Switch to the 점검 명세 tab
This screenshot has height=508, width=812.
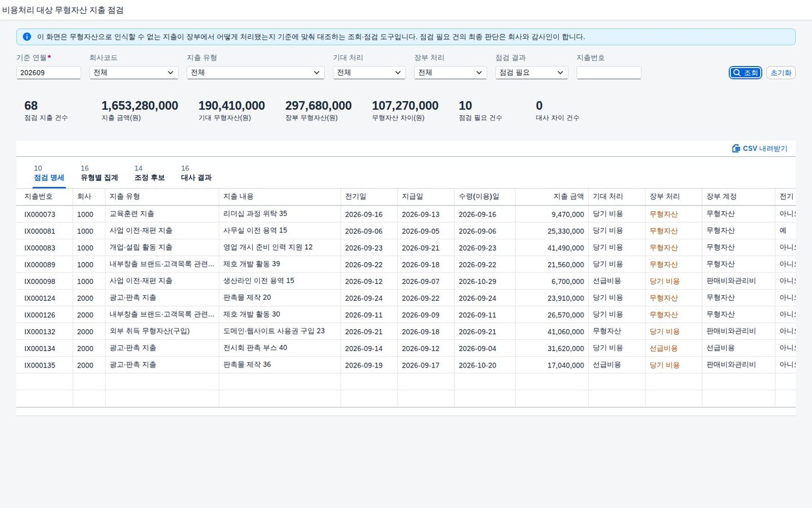point(49,173)
